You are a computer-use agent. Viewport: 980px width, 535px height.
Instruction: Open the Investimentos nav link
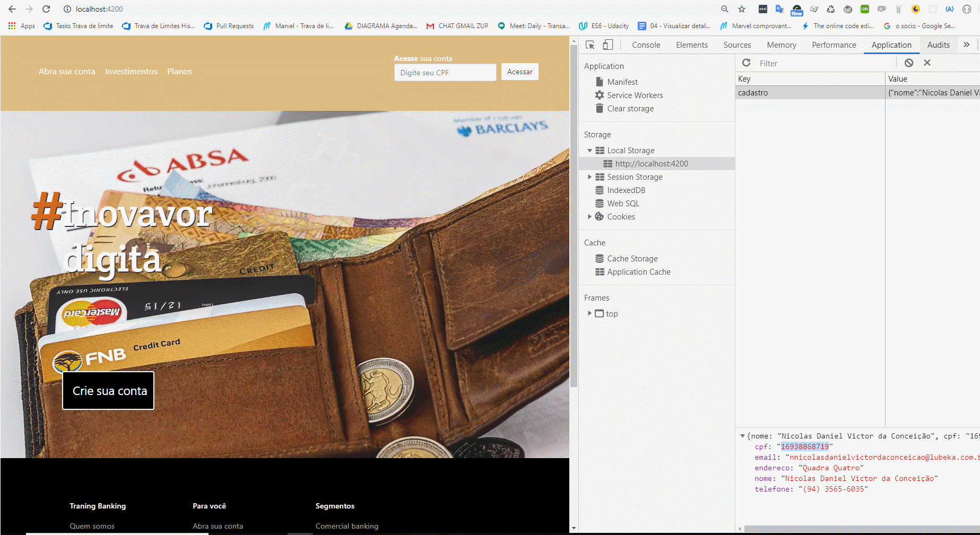point(131,72)
